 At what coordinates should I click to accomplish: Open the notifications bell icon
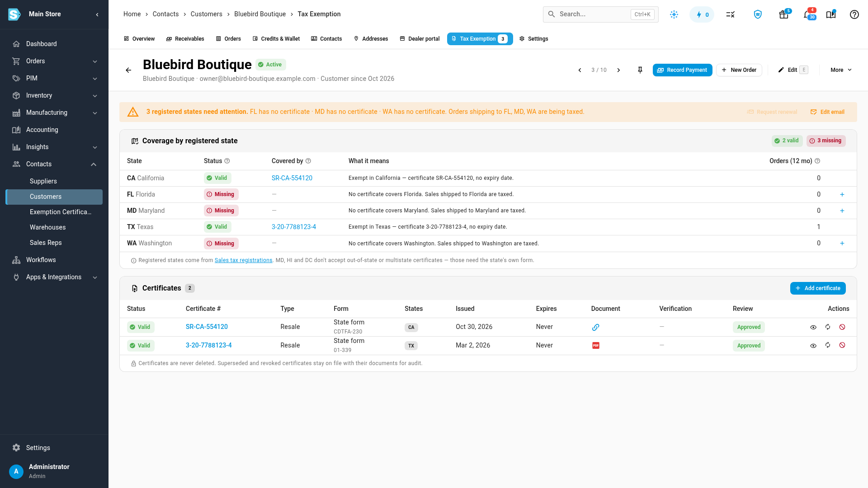[x=808, y=14]
